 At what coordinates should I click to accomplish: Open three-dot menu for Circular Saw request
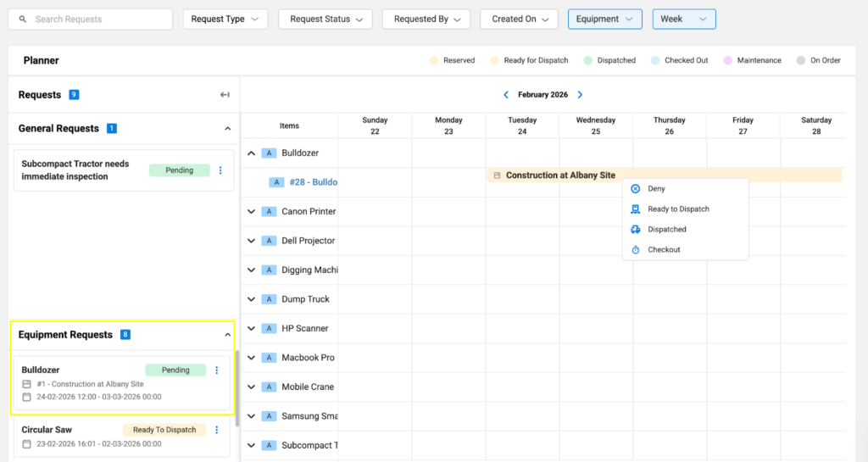click(x=217, y=430)
